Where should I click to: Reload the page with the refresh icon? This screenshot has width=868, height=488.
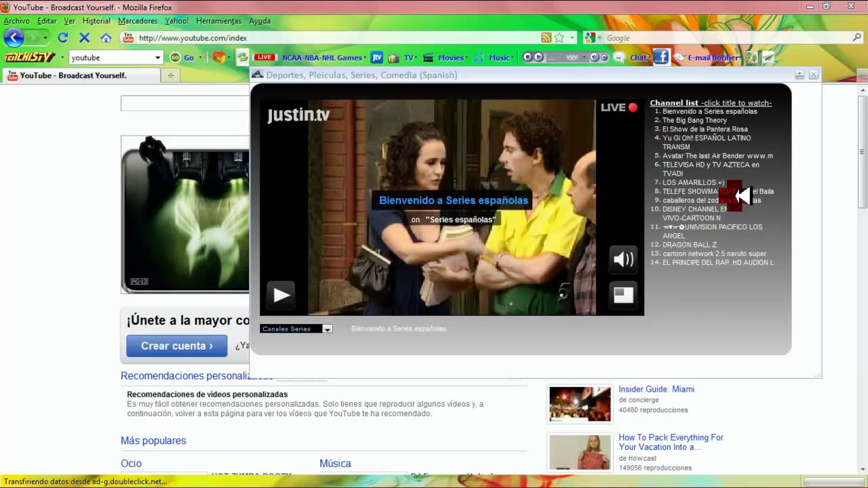(x=63, y=38)
